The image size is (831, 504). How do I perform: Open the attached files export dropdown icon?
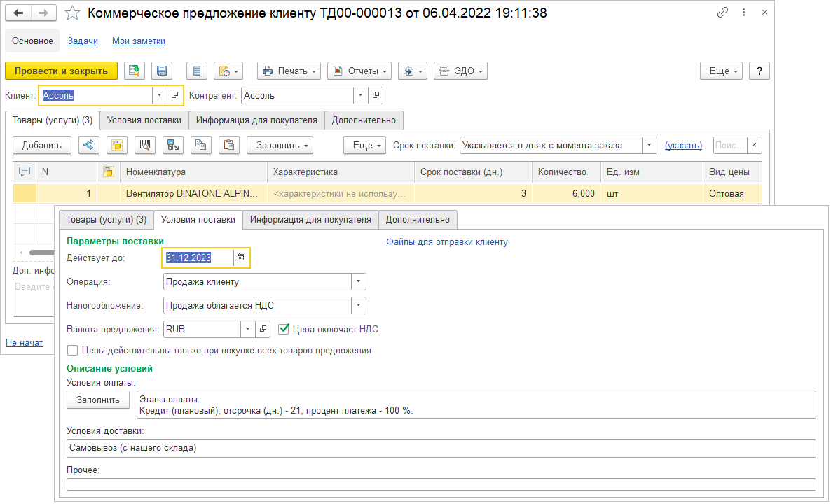pyautogui.click(x=412, y=71)
